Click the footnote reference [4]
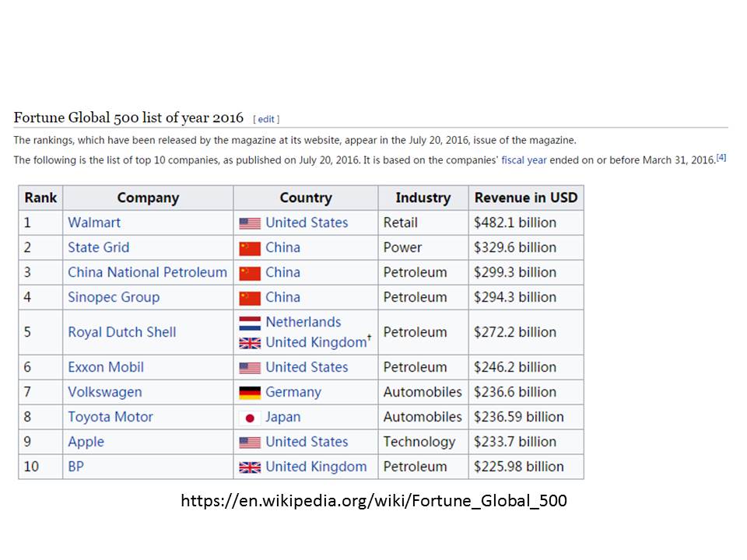747x560 pixels. click(x=721, y=158)
